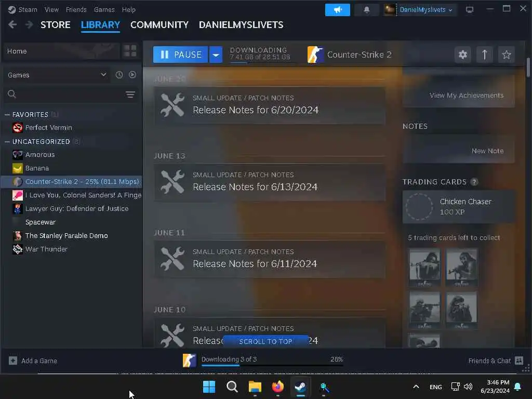Go forward with the right arrow

[x=29, y=24]
